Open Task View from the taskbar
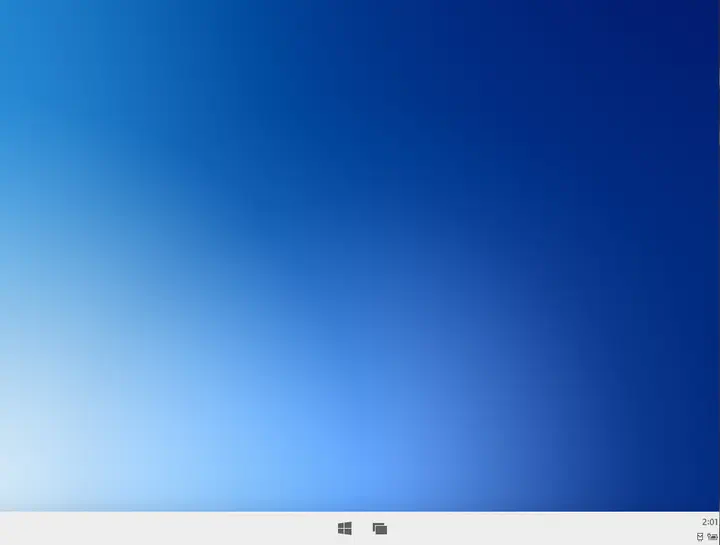720x545 pixels. [380, 528]
